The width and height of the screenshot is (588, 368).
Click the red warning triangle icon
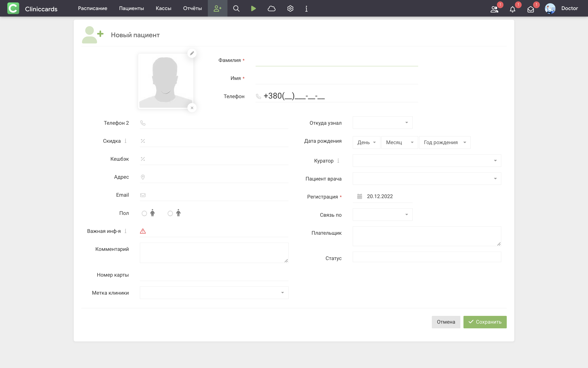(x=143, y=231)
